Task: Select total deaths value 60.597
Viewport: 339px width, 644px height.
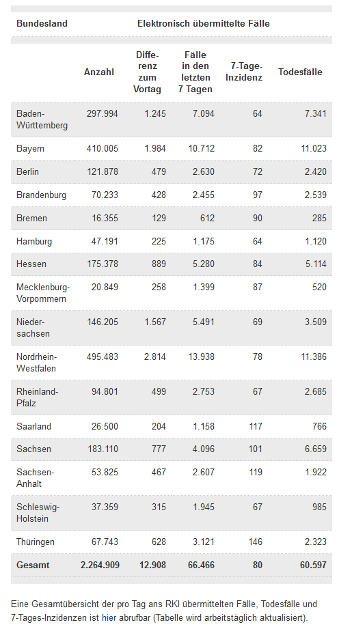Action: pyautogui.click(x=314, y=565)
